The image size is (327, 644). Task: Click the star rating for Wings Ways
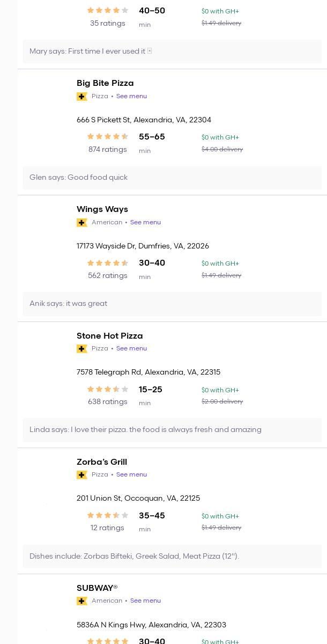coord(108,263)
